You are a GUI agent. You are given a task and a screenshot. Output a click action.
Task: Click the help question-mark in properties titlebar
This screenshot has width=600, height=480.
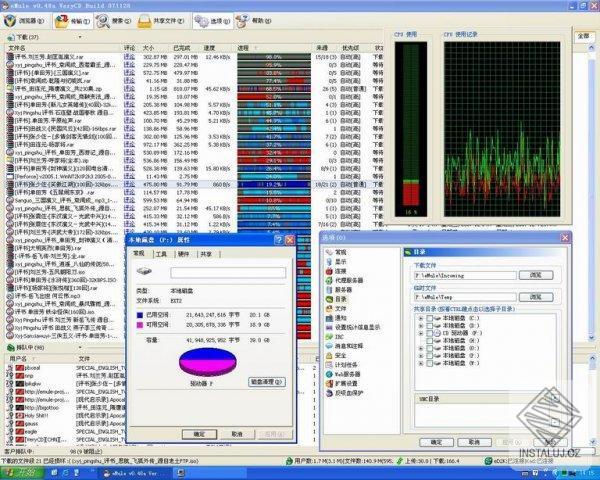point(279,240)
